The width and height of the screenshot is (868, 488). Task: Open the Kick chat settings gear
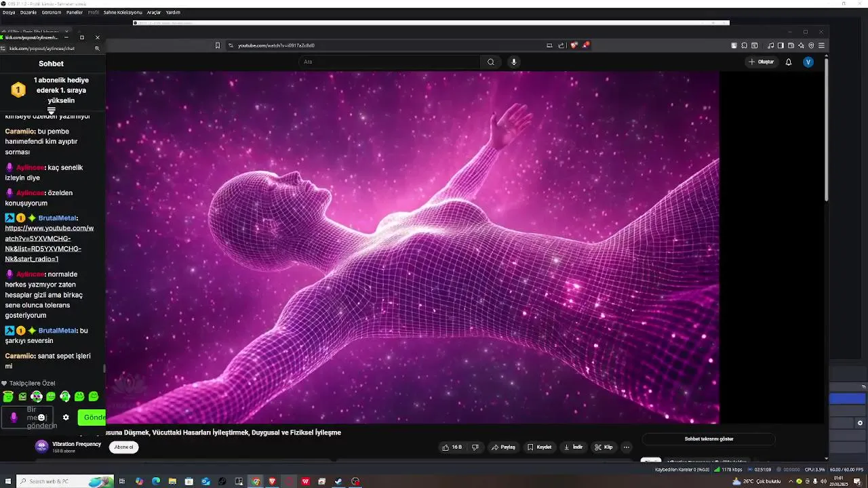(x=66, y=418)
